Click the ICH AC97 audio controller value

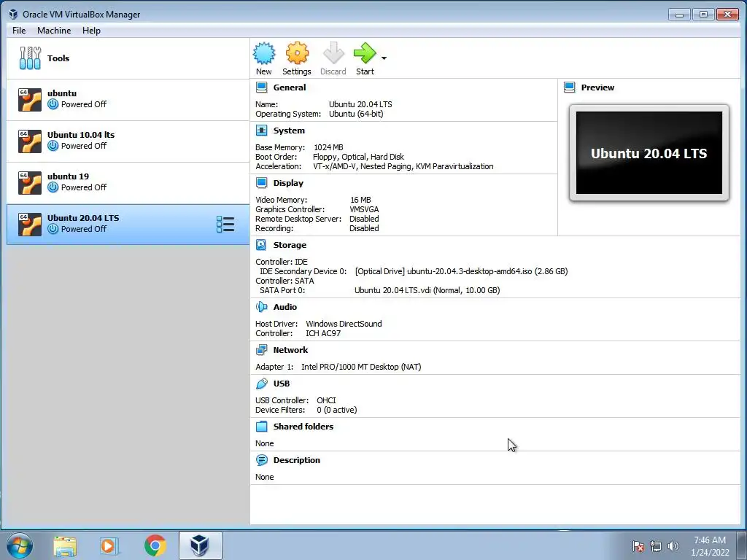pos(323,333)
